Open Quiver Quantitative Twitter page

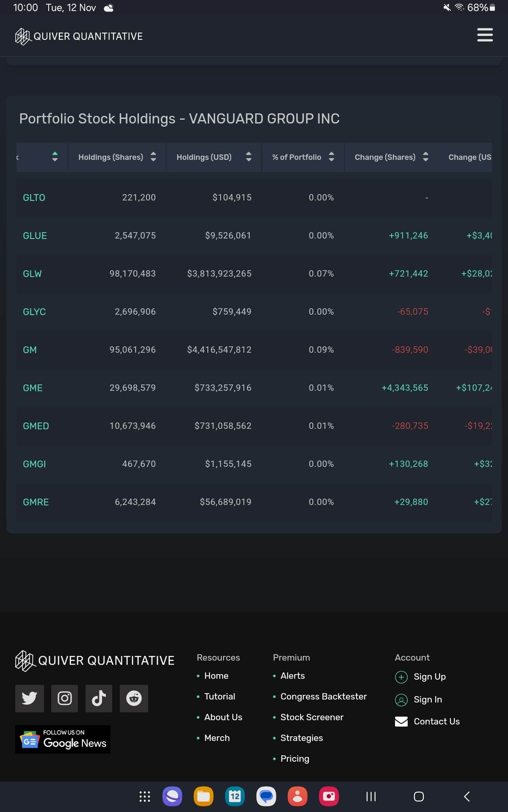(29, 698)
